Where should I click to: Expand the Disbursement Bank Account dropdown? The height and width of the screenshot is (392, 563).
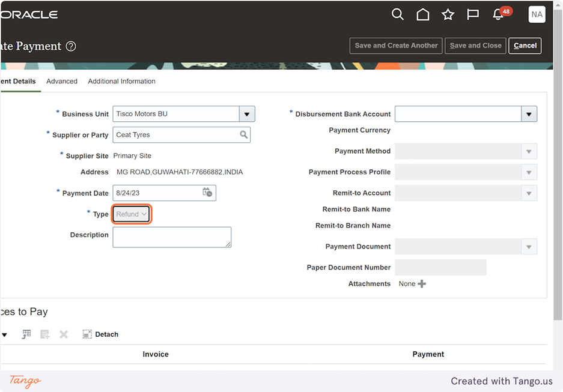(x=529, y=114)
